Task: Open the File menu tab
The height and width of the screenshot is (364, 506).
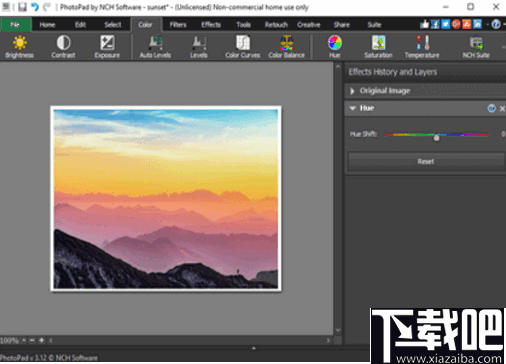Action: coord(15,25)
